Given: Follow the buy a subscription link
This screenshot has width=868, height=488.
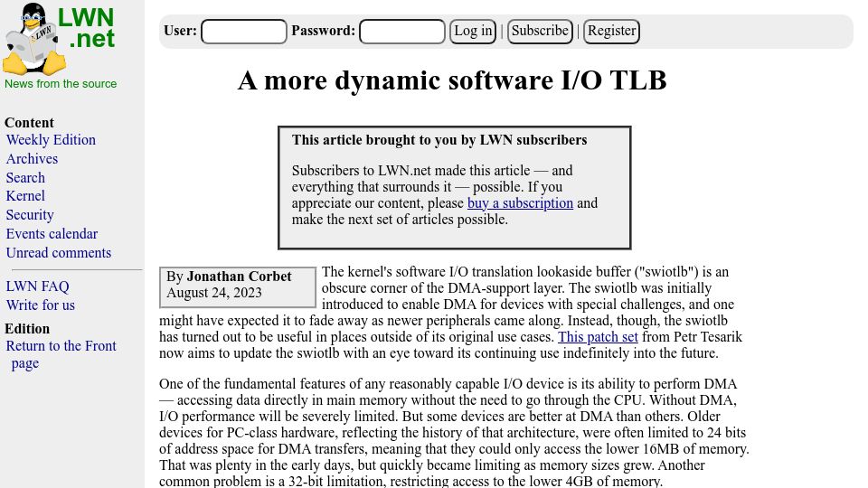Looking at the screenshot, I should [521, 203].
